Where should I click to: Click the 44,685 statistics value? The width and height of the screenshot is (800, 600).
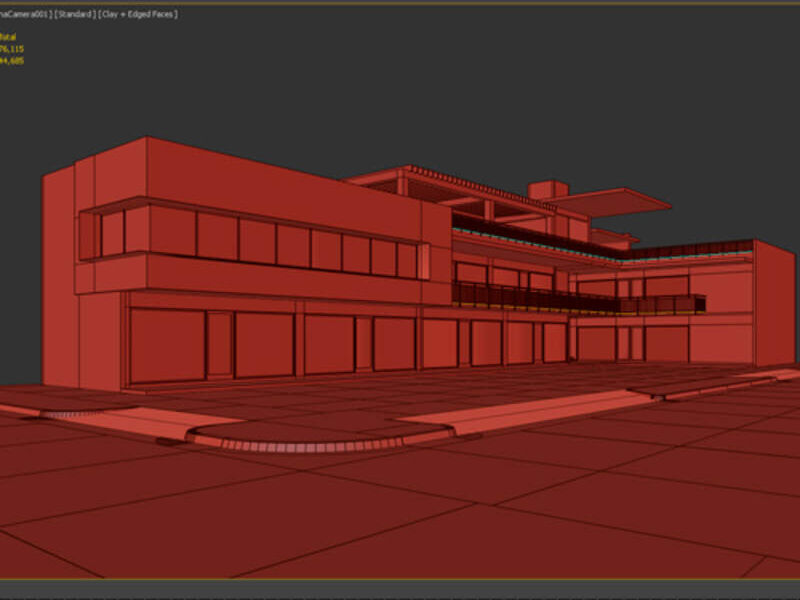(12, 61)
